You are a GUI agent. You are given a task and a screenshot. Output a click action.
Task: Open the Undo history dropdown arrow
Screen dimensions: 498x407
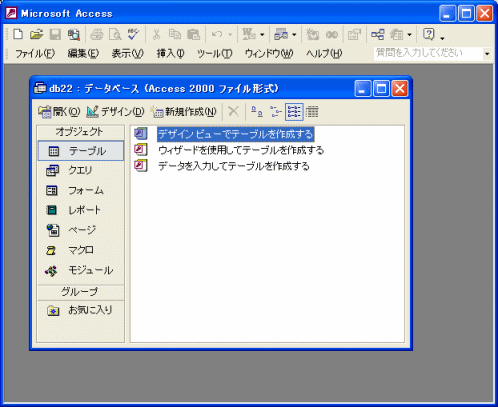click(230, 34)
